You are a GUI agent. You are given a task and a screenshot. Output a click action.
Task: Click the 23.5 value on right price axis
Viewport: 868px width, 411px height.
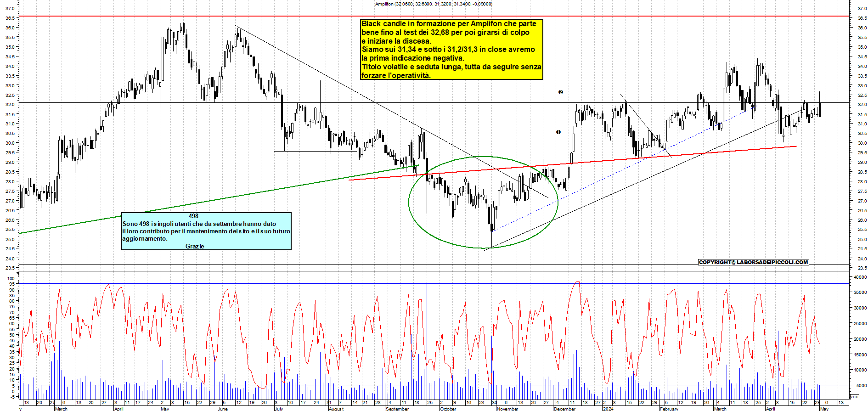click(x=862, y=268)
